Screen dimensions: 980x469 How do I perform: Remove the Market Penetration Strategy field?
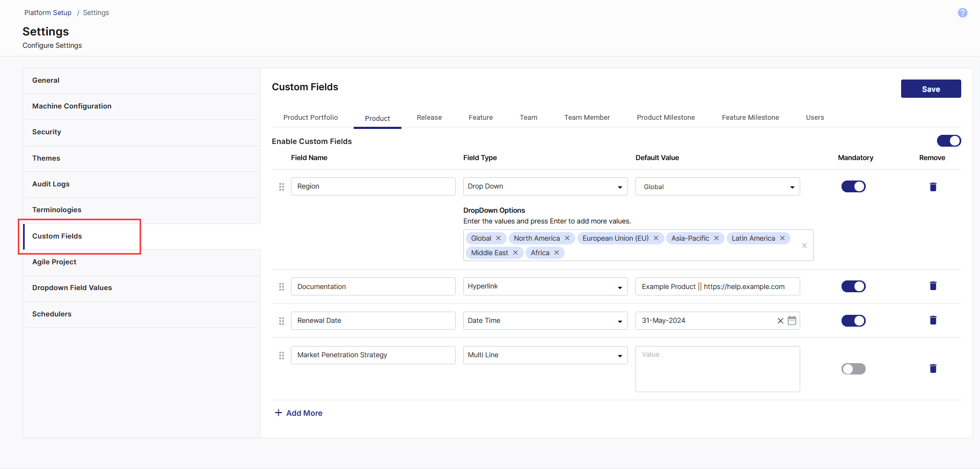(933, 369)
